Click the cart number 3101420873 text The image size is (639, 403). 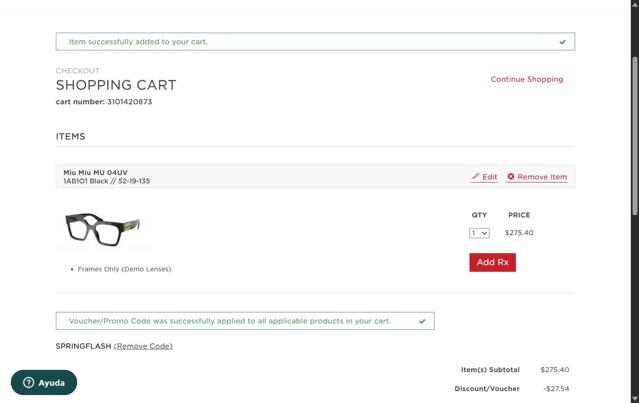coord(104,102)
